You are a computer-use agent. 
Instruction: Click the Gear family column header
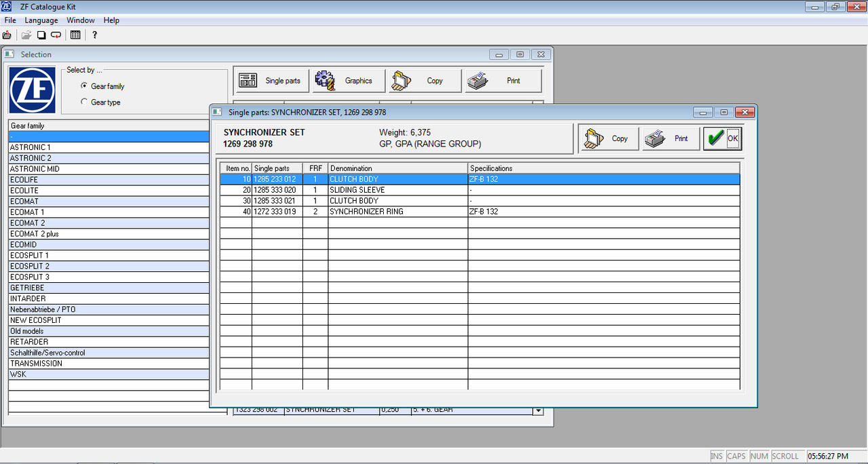pyautogui.click(x=108, y=125)
